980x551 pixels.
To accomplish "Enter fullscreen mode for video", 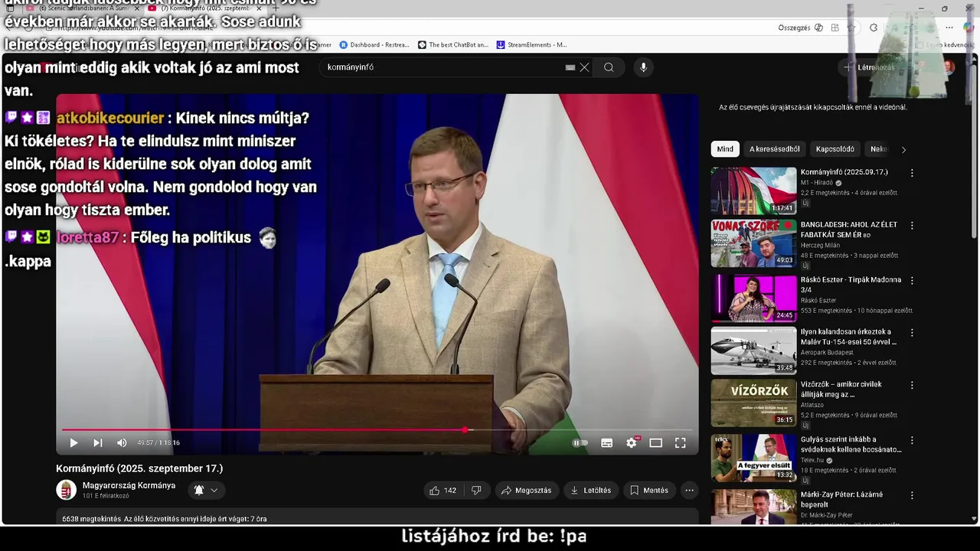I will (680, 442).
